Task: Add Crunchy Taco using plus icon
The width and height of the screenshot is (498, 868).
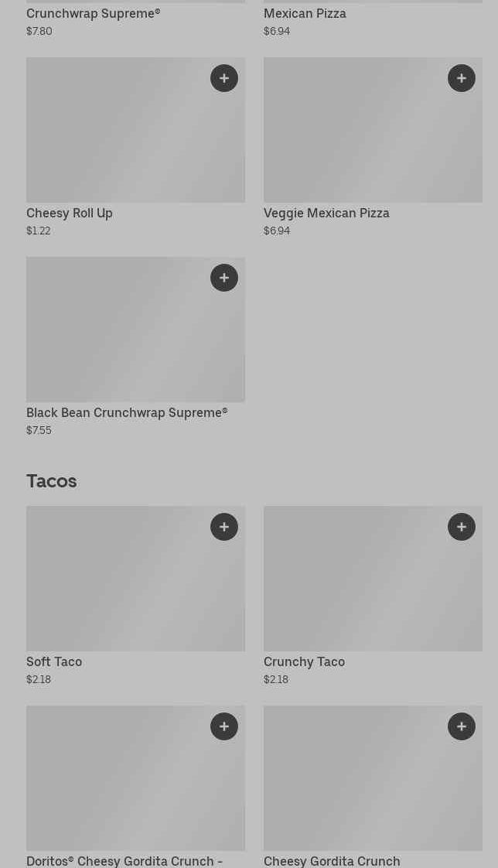Action: [x=462, y=527]
